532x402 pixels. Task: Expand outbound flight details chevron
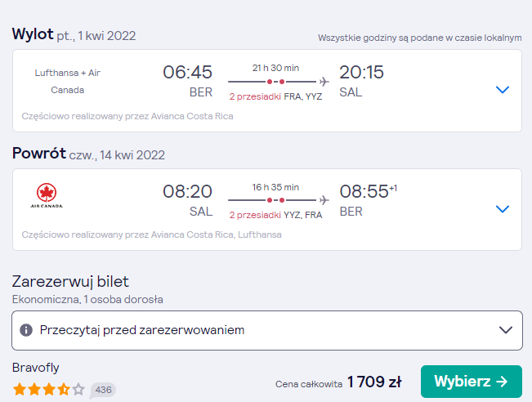[x=503, y=90]
